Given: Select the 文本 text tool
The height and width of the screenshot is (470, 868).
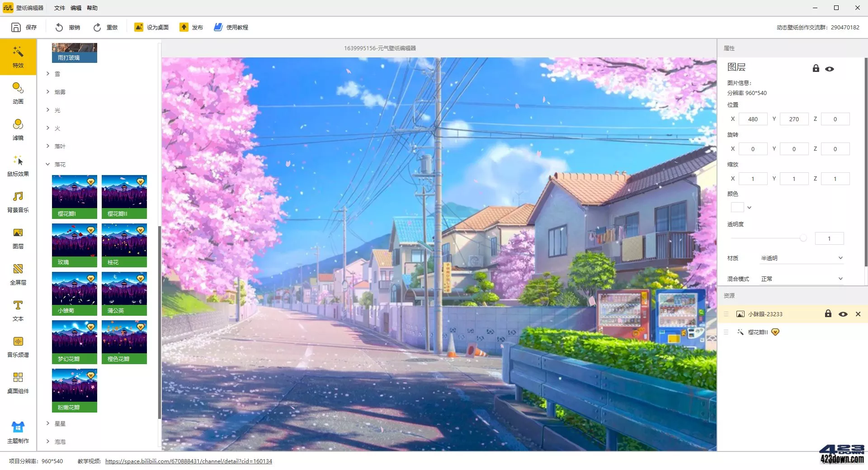Looking at the screenshot, I should point(18,310).
